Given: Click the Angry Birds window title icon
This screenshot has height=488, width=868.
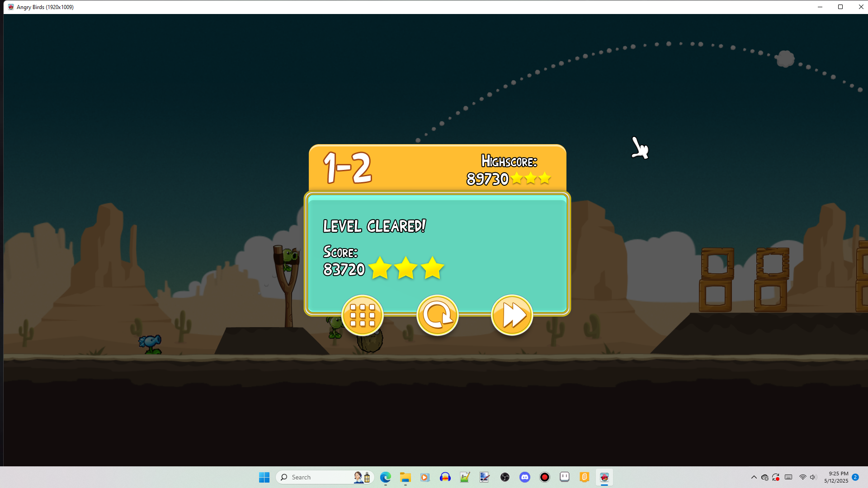Looking at the screenshot, I should [11, 7].
